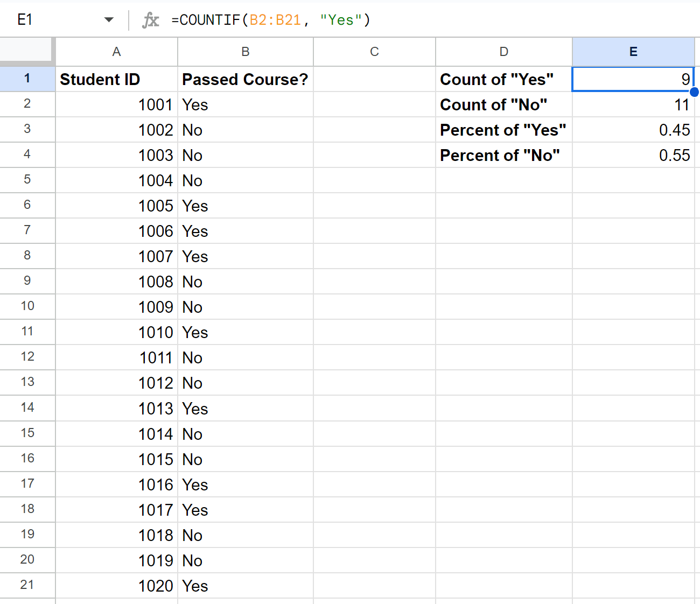
Task: Select column B header
Action: (246, 52)
